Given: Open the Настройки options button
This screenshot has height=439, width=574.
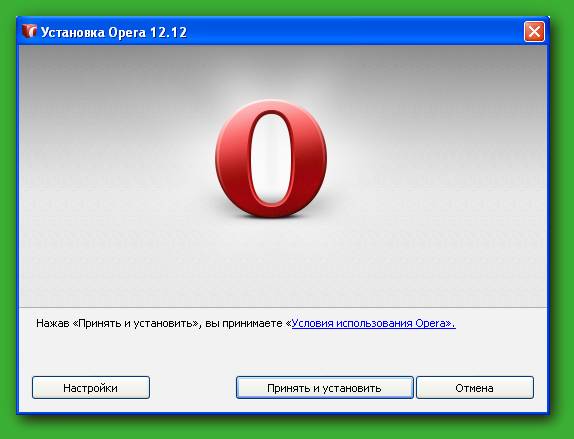Looking at the screenshot, I should pyautogui.click(x=91, y=387).
